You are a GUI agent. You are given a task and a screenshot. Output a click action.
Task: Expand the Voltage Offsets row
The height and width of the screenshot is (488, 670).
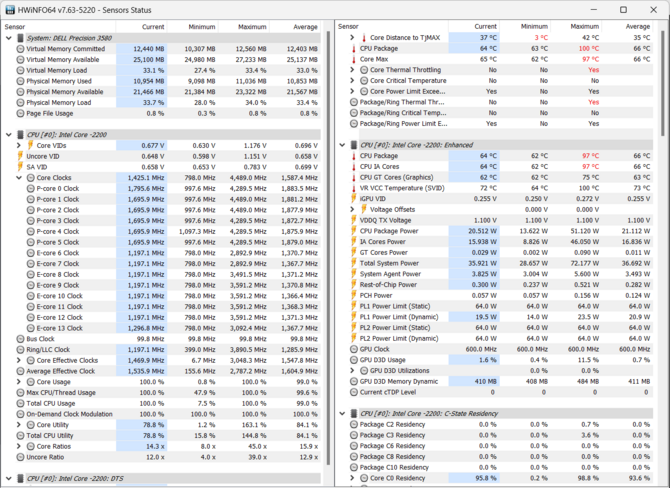point(352,209)
